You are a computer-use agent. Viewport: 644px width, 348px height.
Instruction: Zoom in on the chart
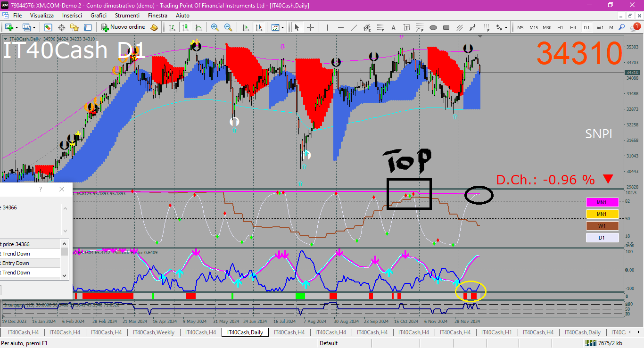[x=215, y=27]
